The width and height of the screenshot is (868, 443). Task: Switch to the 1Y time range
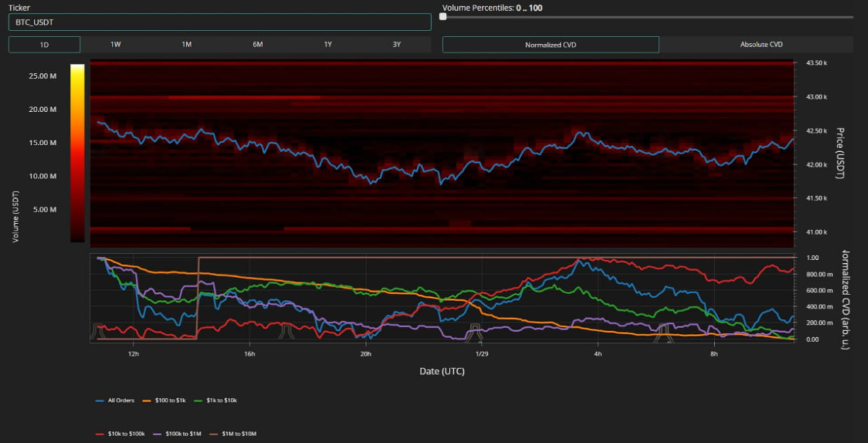pyautogui.click(x=328, y=44)
